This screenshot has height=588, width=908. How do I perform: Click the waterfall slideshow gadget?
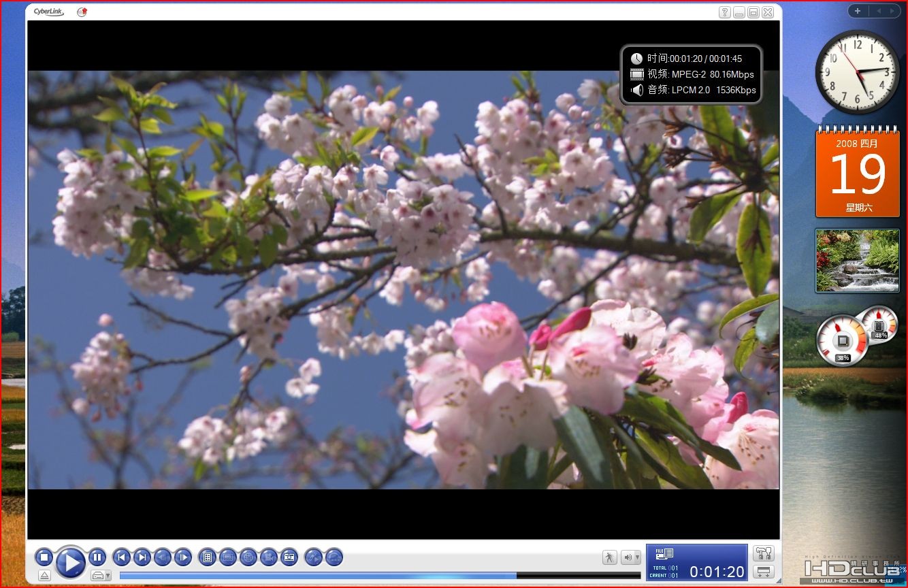858,261
